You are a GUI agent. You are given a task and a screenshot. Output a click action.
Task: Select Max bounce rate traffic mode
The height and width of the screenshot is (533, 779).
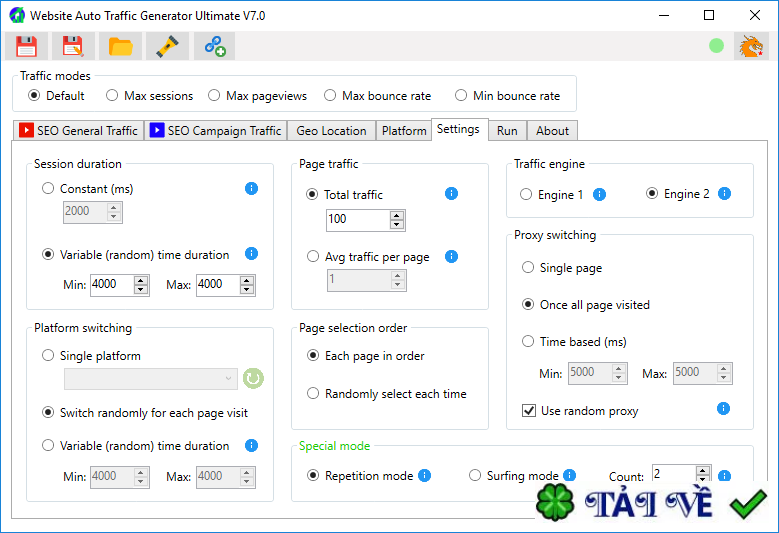(377, 95)
